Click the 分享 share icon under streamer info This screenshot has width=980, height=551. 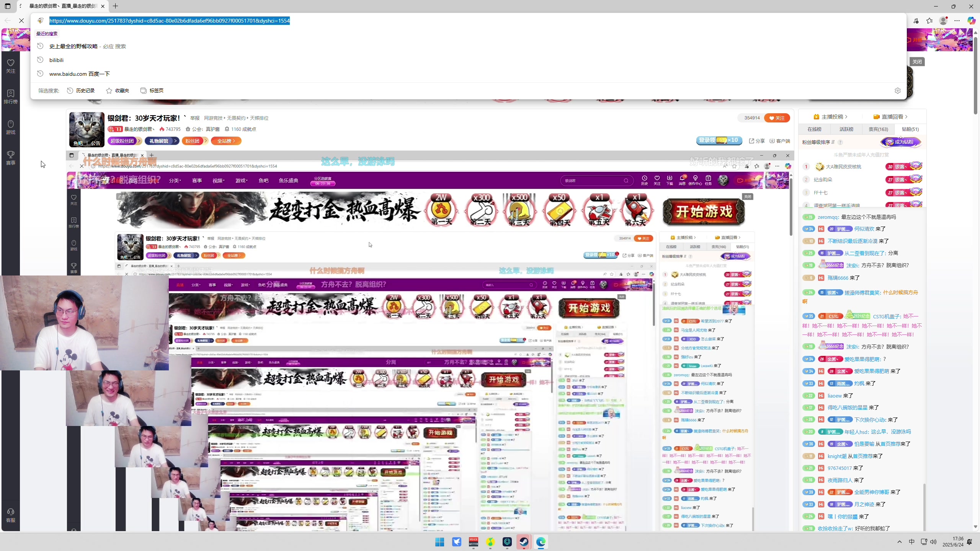click(x=757, y=141)
